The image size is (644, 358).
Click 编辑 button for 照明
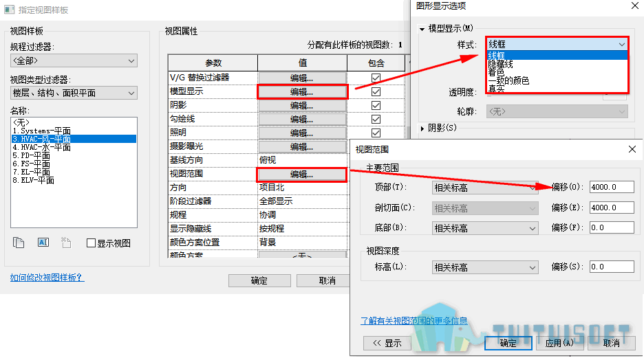coord(302,133)
